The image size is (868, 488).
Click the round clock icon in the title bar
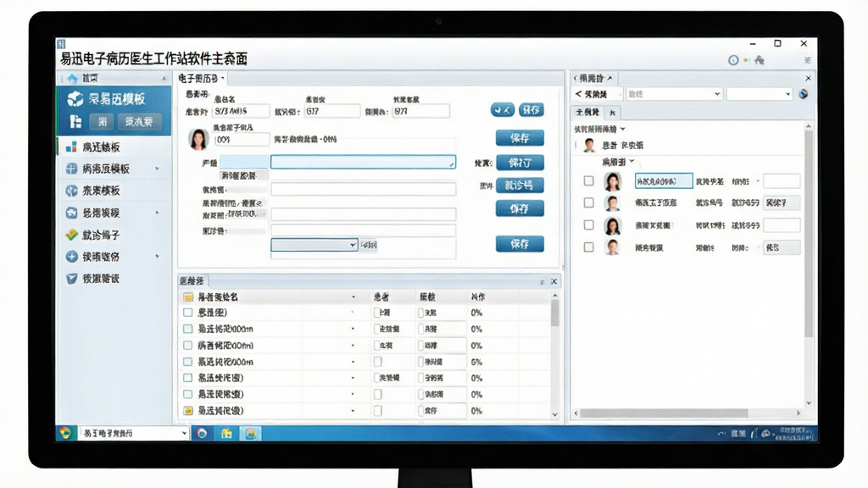(x=733, y=60)
